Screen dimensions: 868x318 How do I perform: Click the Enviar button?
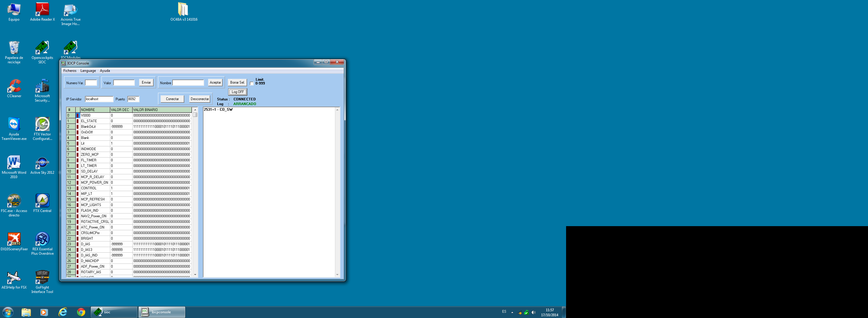(x=146, y=82)
